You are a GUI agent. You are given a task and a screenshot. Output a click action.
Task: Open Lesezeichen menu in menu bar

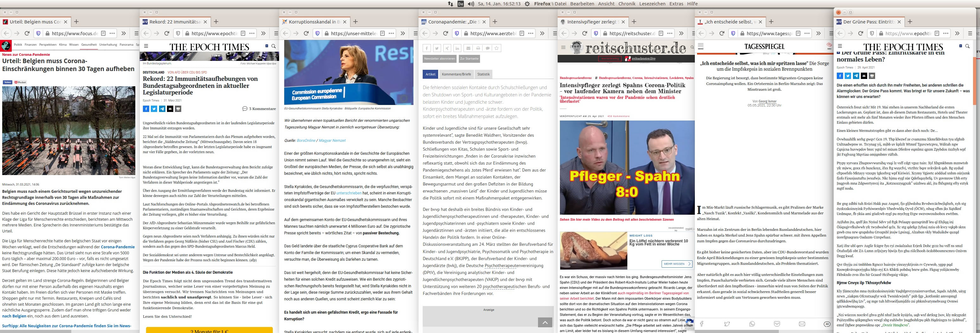652,4
